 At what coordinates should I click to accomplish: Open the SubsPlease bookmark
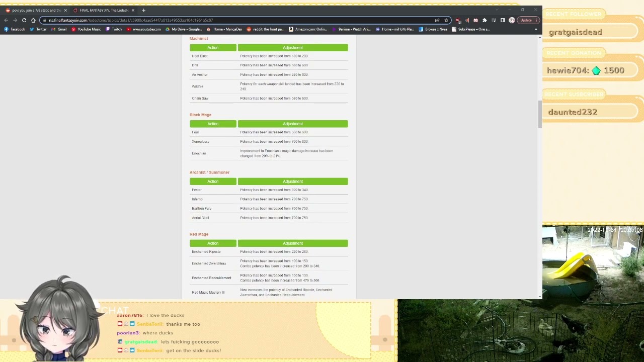click(471, 29)
